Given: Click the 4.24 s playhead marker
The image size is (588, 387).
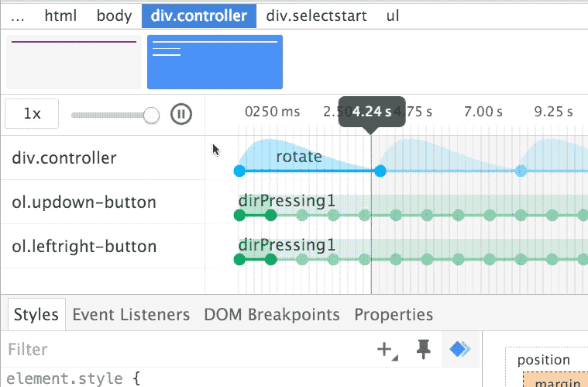Looking at the screenshot, I should [372, 111].
